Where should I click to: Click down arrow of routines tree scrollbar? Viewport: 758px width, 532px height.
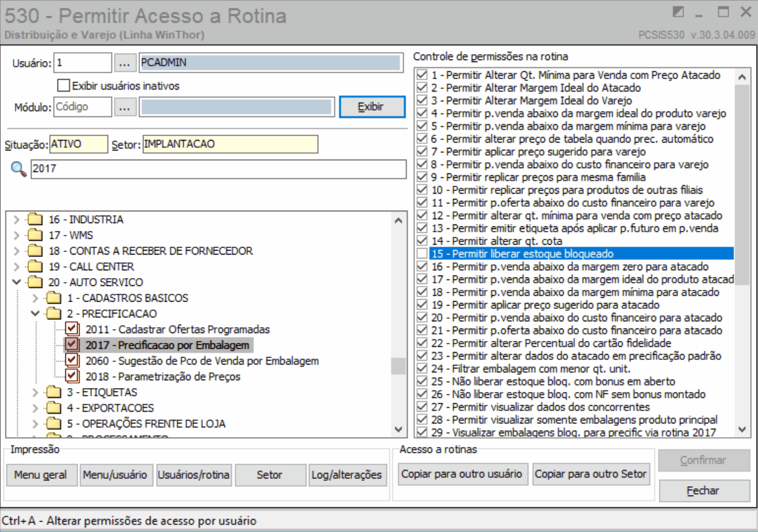399,429
